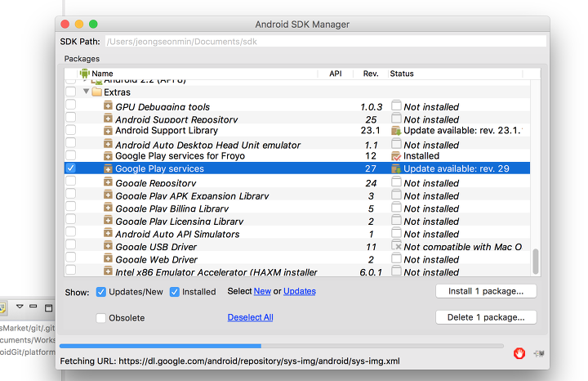Screen dimensions: 588x381
Task: Toggle the Updates/New show checkbox
Action: [101, 292]
